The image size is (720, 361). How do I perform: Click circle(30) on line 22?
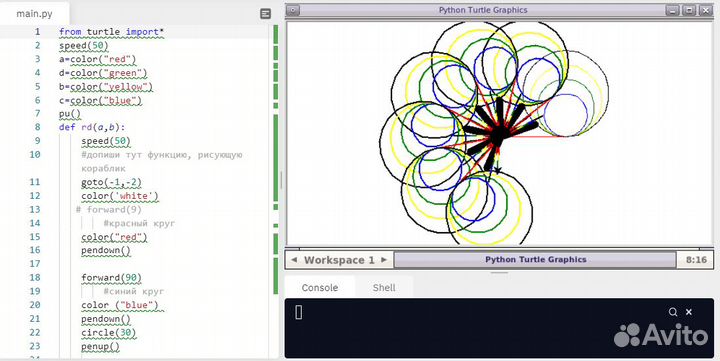point(109,333)
